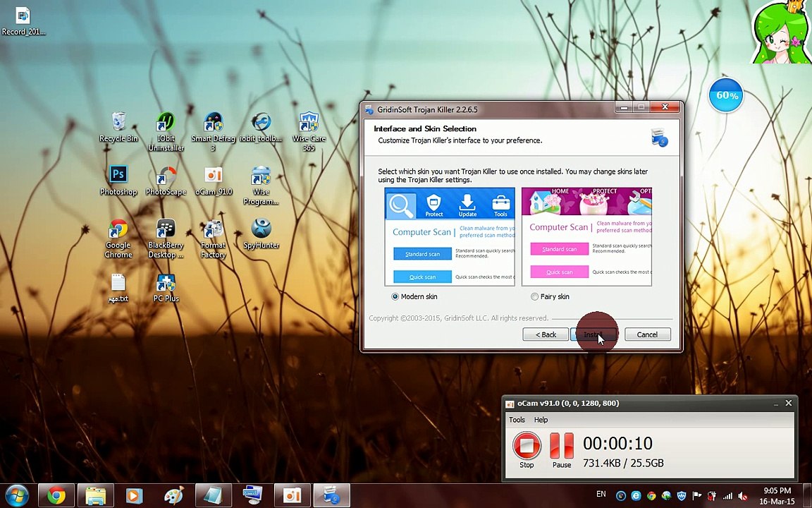This screenshot has width=812, height=508.
Task: Open network signal tray icon
Action: (x=727, y=496)
